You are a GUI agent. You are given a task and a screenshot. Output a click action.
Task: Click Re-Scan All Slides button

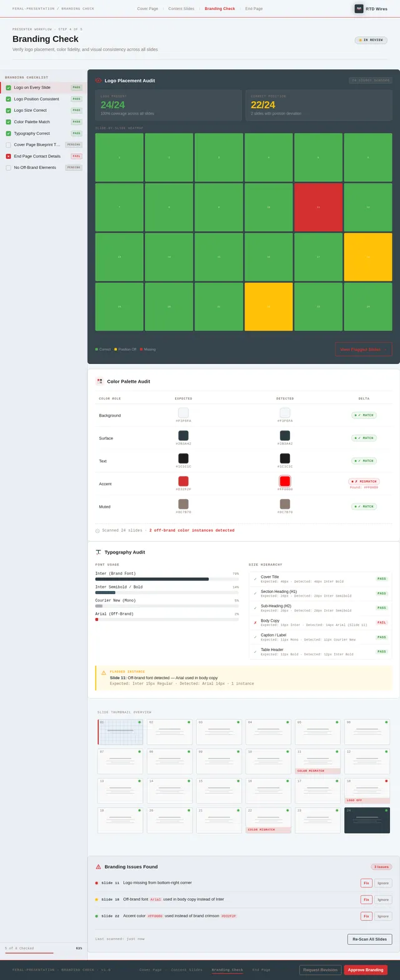369,939
